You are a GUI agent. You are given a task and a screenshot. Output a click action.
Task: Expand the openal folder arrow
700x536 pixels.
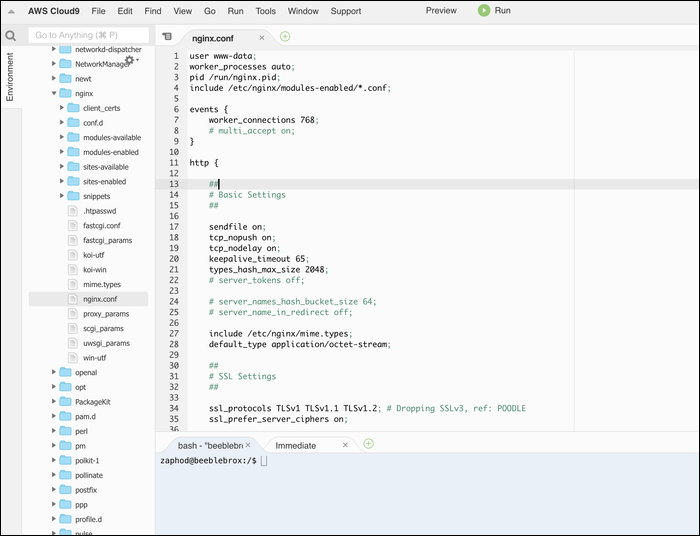pyautogui.click(x=54, y=372)
